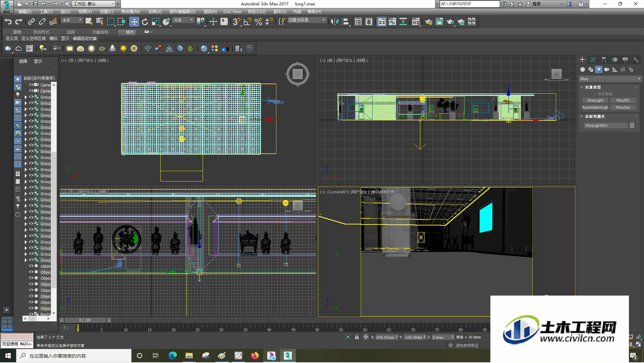Open Render Setup dialog
This screenshot has width=644, height=363.
pyautogui.click(x=429, y=22)
